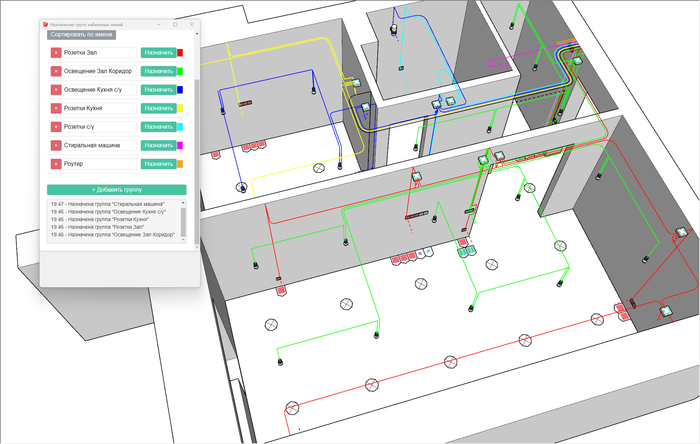Assign the 'Розетки Зал' group

pyautogui.click(x=157, y=53)
